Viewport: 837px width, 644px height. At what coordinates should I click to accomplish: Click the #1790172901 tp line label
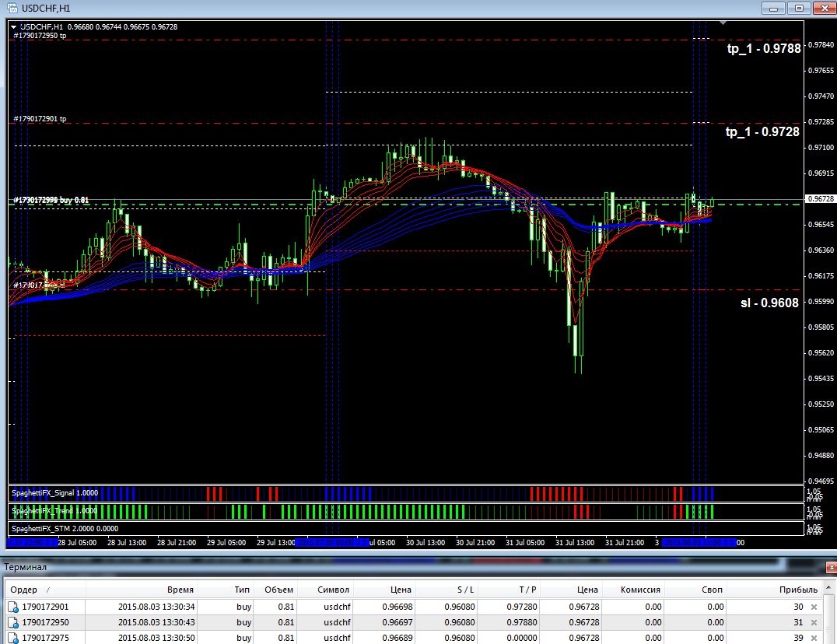[40, 119]
